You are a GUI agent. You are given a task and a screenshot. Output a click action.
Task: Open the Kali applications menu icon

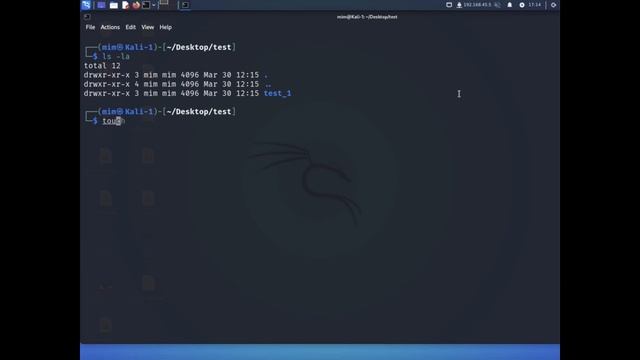(x=86, y=5)
